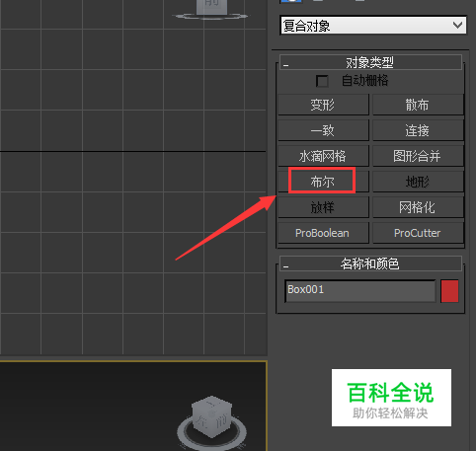Click the Box001 object name field

click(360, 291)
